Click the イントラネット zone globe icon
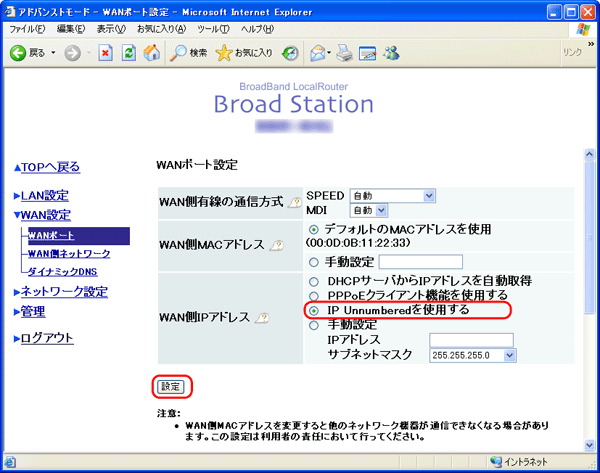 (x=496, y=462)
